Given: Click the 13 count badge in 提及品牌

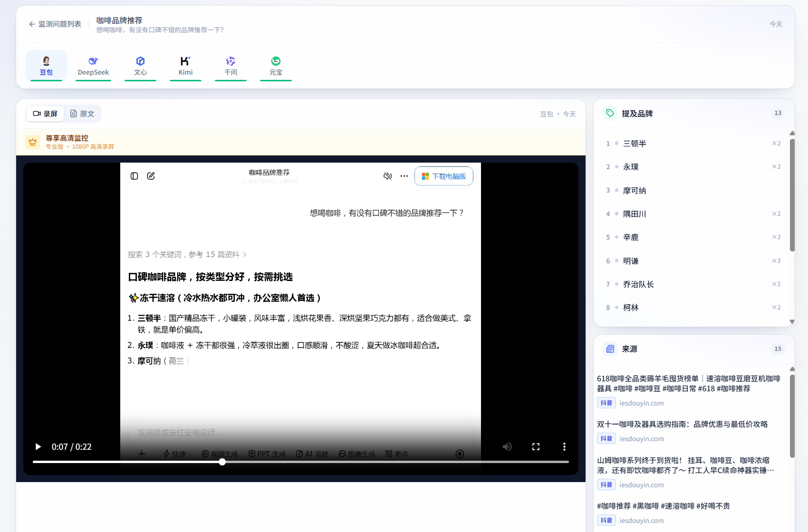Looking at the screenshot, I should click(x=778, y=113).
